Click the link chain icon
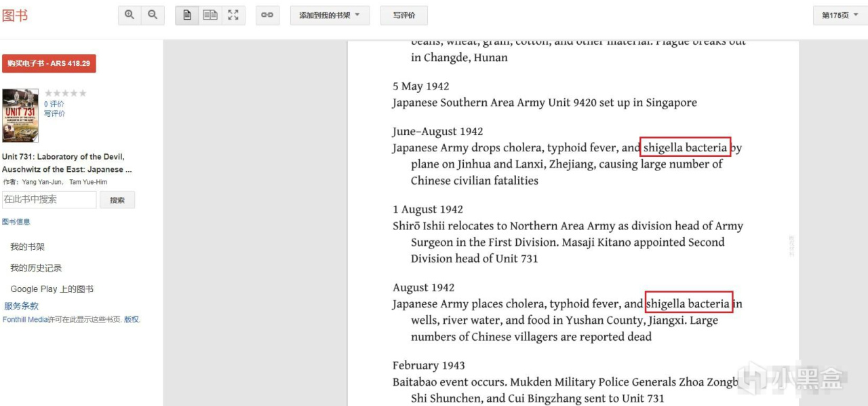 point(267,15)
